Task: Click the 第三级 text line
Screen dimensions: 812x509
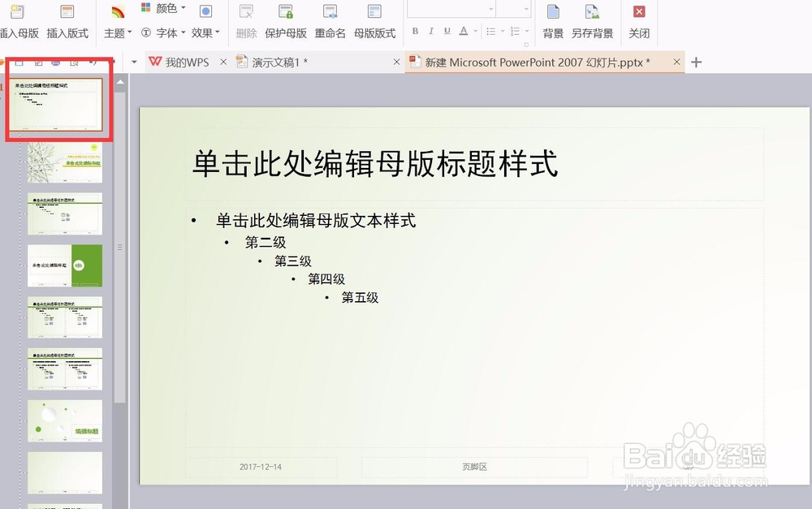Action: point(293,261)
